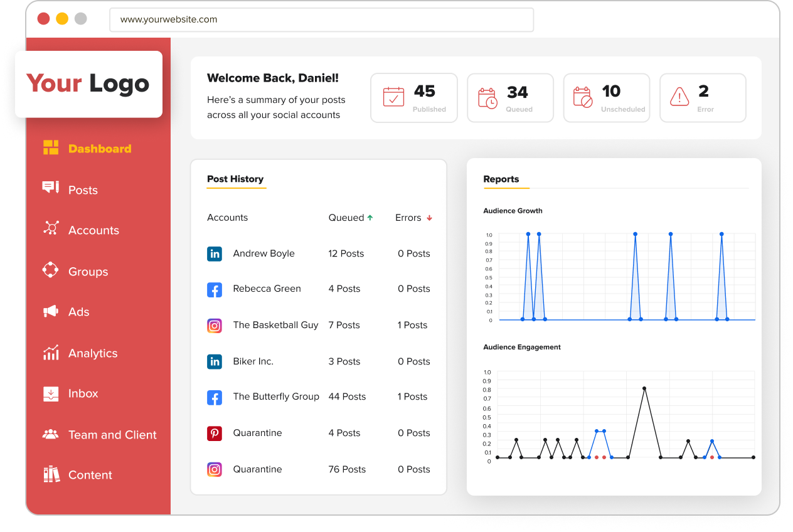Click the 0.8 peak on Audience Engagement chart
The image size is (793, 532).
644,388
